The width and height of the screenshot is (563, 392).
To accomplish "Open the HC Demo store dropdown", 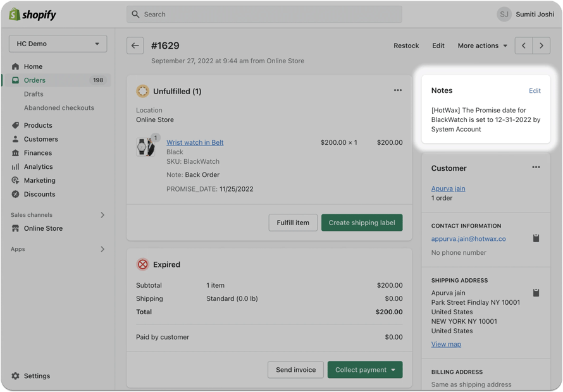I will point(58,44).
